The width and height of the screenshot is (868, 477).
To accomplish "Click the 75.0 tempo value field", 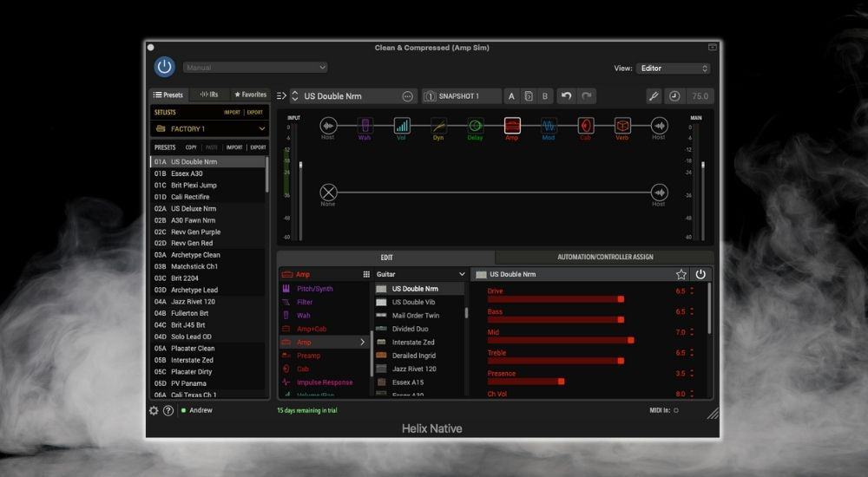I will [x=700, y=96].
